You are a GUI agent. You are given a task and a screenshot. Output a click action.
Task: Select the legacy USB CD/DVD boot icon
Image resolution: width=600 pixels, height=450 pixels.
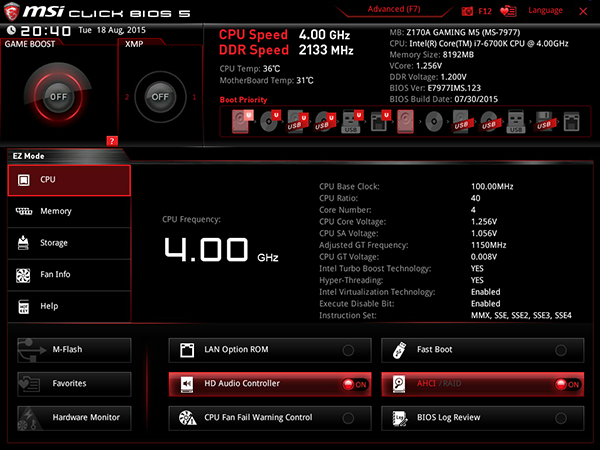[489, 122]
